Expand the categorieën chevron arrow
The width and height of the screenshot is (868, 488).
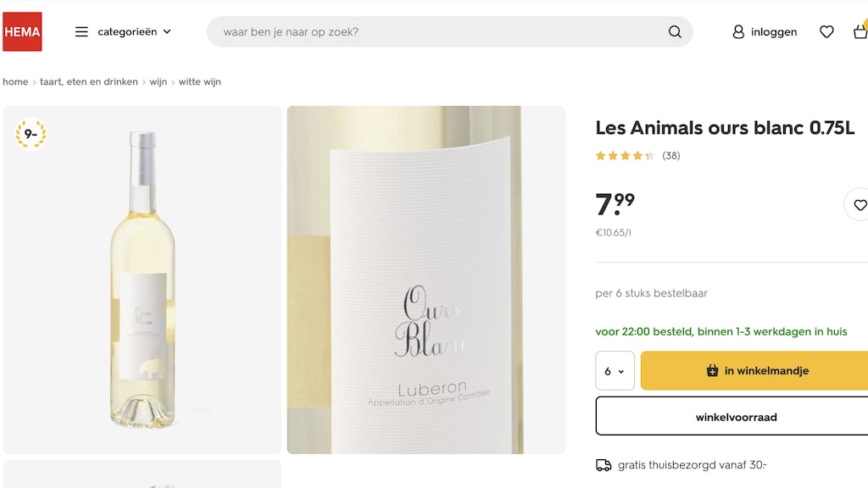pos(167,31)
